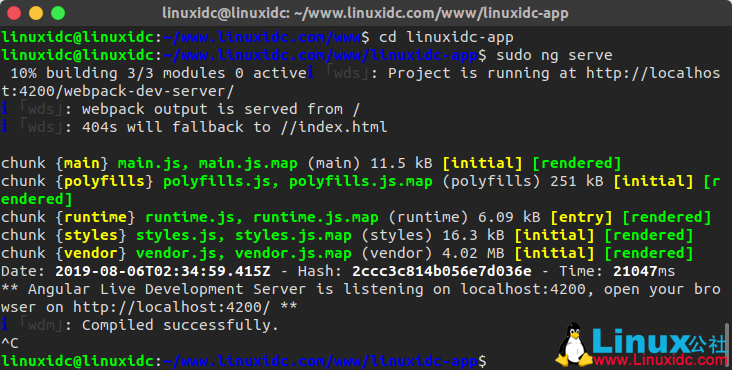Click the [entry] tag on runtime line
This screenshot has height=370, width=732.
point(581,217)
